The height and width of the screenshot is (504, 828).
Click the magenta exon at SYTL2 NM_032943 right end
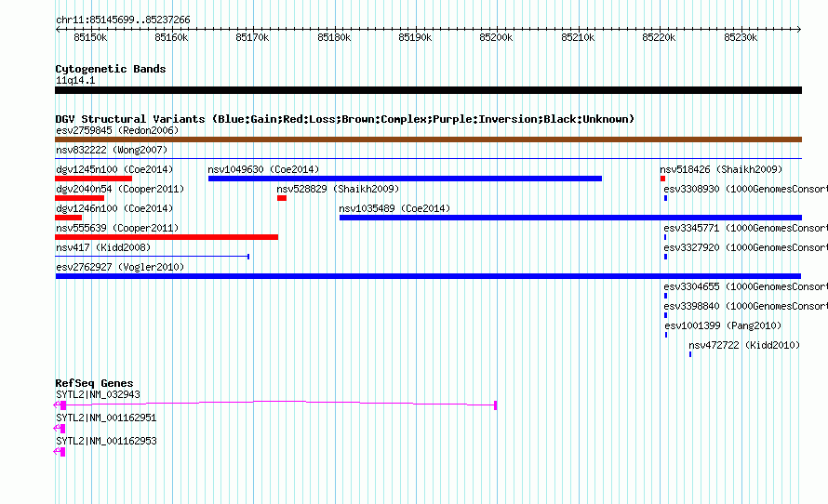[495, 405]
